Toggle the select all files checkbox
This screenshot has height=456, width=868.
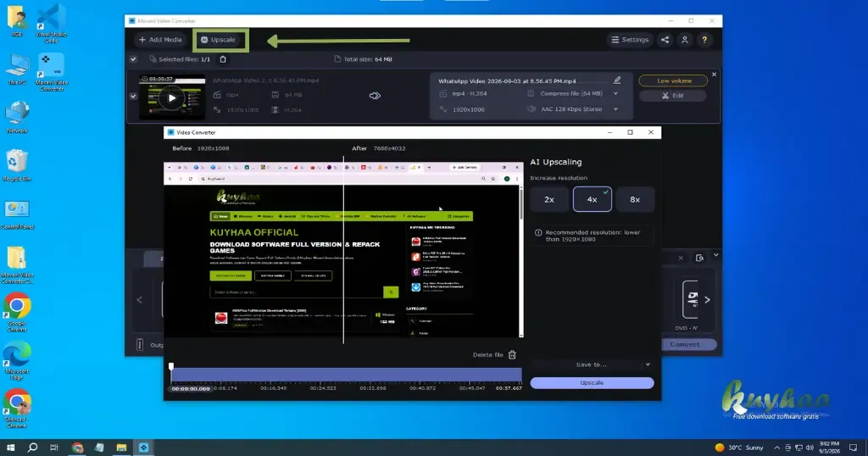click(x=133, y=59)
